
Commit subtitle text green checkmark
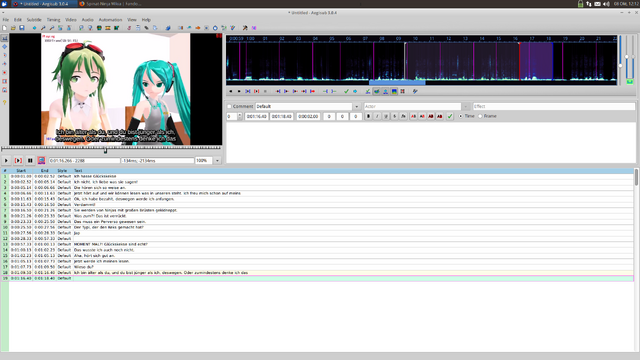coord(450,116)
